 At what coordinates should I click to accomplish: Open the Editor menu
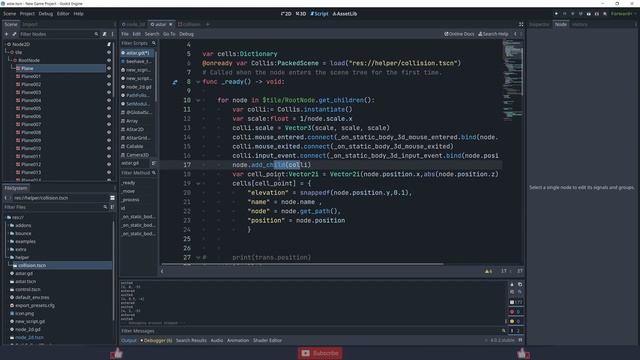pyautogui.click(x=63, y=14)
